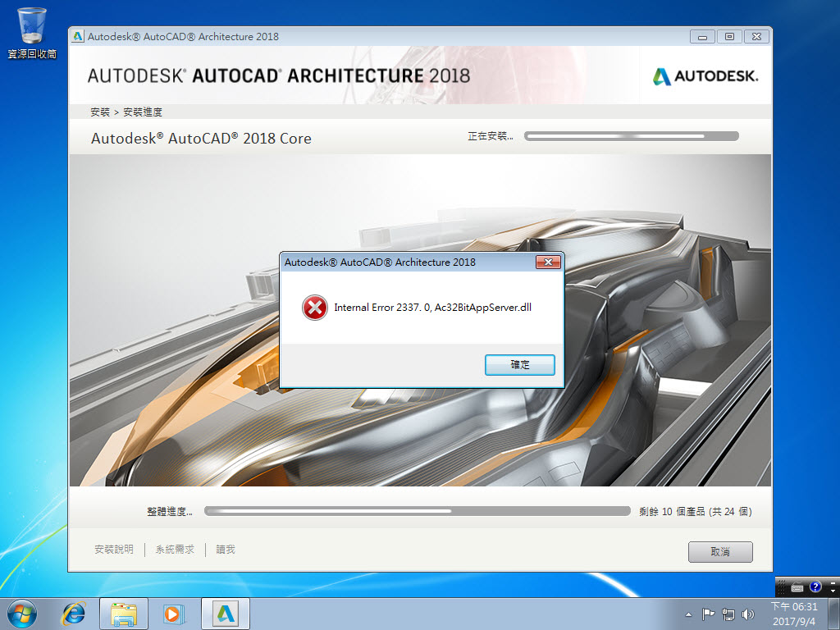Click the volume speaker tray icon
The height and width of the screenshot is (630, 840).
(748, 614)
